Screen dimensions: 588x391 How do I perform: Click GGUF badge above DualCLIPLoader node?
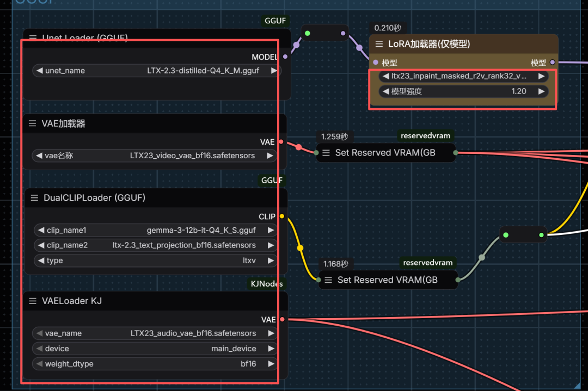click(272, 180)
